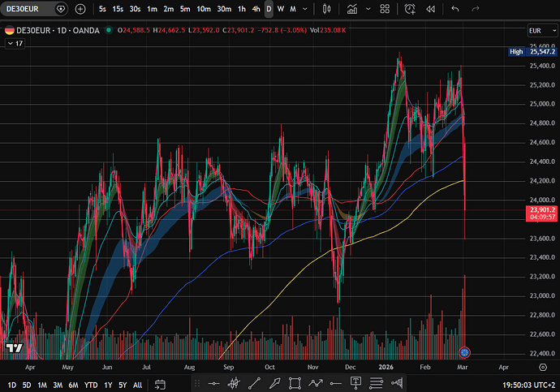Select the 5m interval
560x392 pixels.
pyautogui.click(x=185, y=9)
